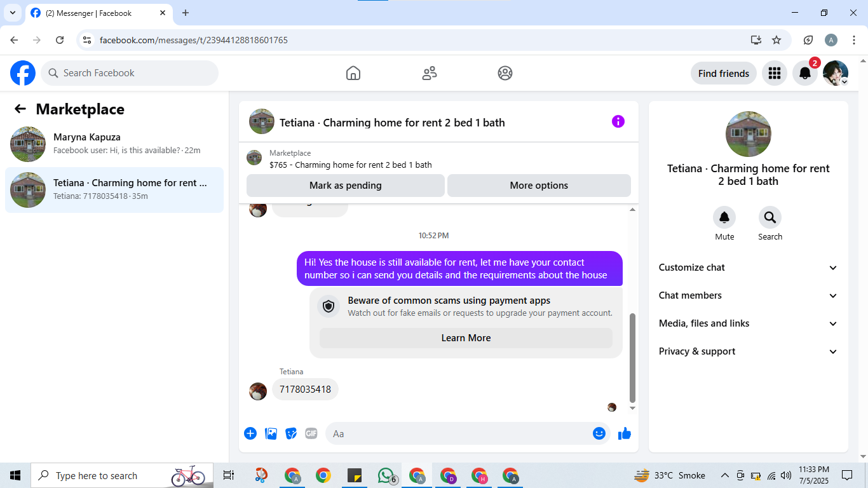Bookmark page with the star icon
868x488 pixels.
point(776,40)
